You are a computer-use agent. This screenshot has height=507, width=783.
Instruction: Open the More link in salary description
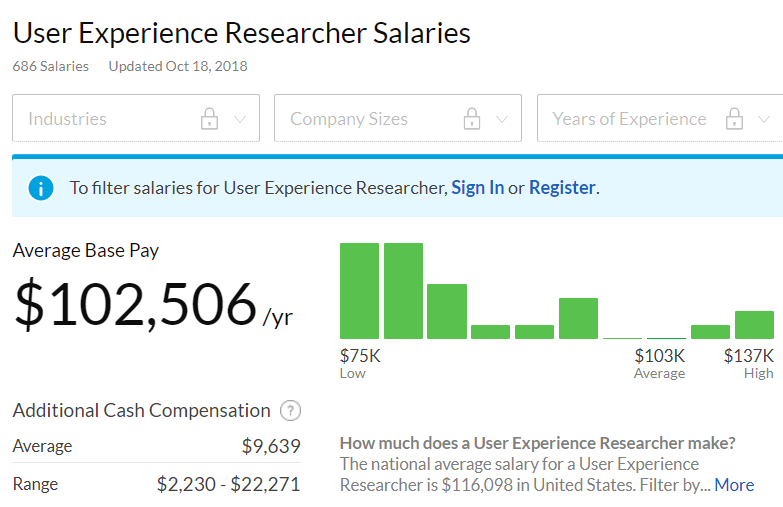click(x=734, y=485)
